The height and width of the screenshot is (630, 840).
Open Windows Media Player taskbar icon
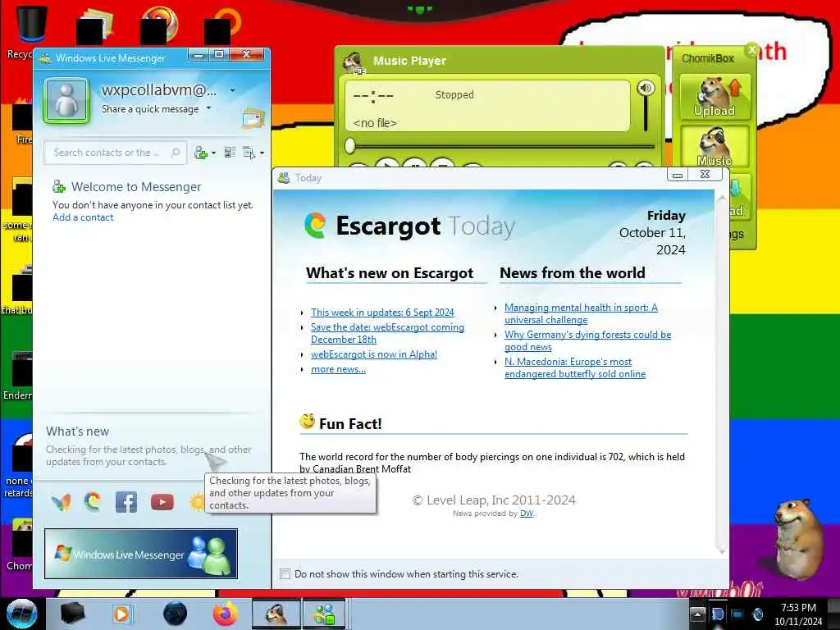[121, 614]
